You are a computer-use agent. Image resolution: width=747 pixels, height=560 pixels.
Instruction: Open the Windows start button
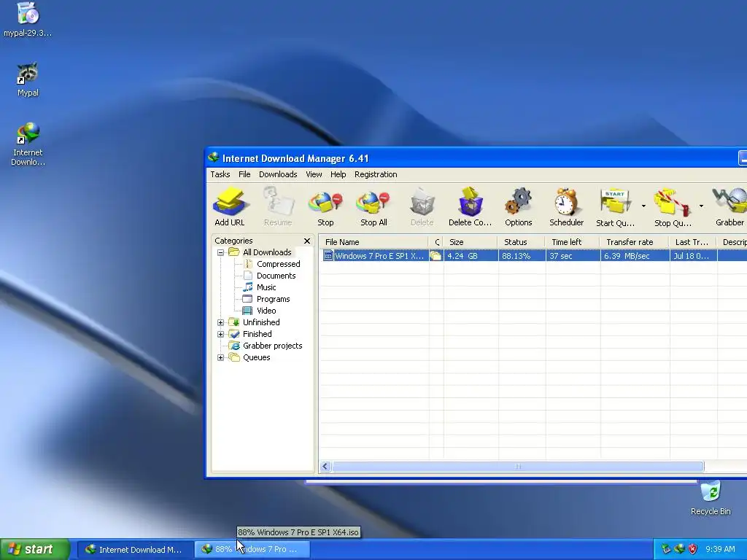[x=35, y=549]
